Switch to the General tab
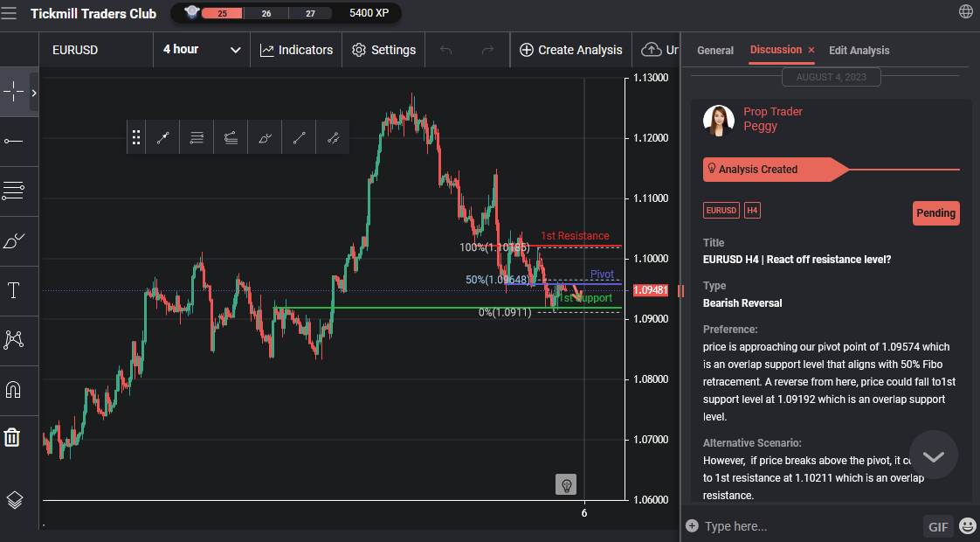The height and width of the screenshot is (542, 980). (715, 51)
